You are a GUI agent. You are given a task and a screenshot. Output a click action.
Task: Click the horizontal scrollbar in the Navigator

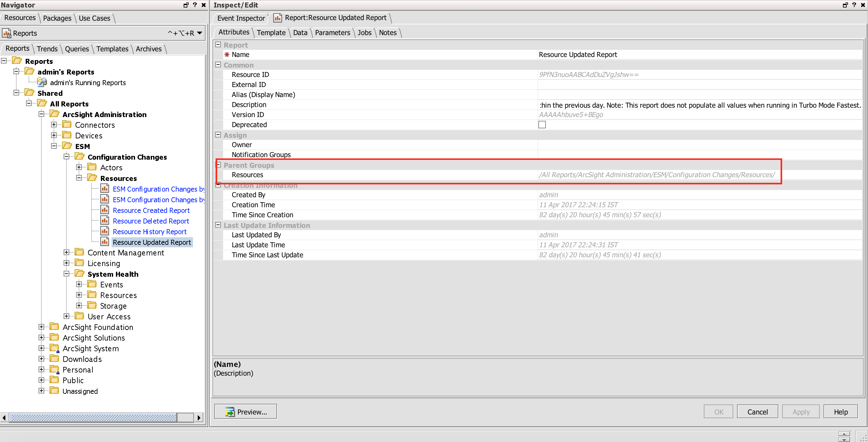pos(93,417)
